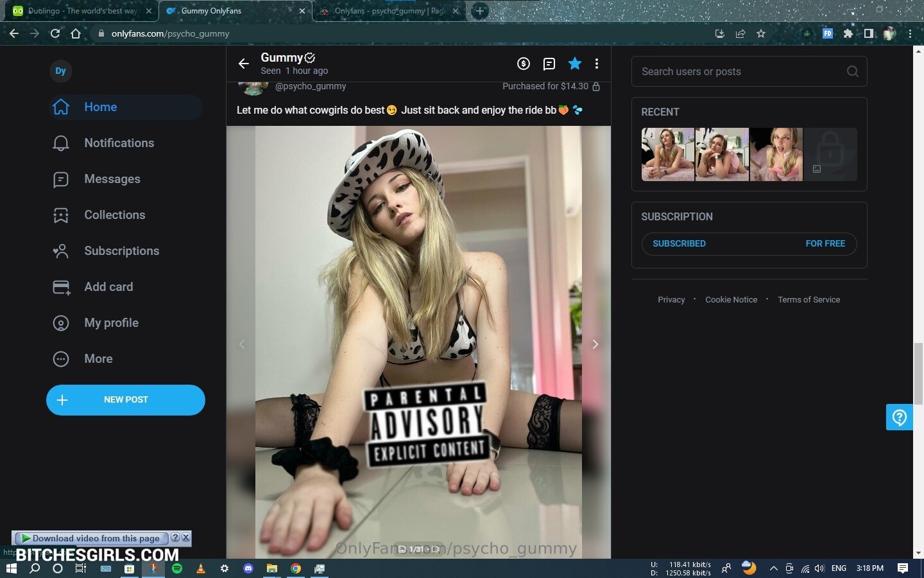Open Spotify from the Windows taskbar
924x578 pixels.
coord(177,568)
